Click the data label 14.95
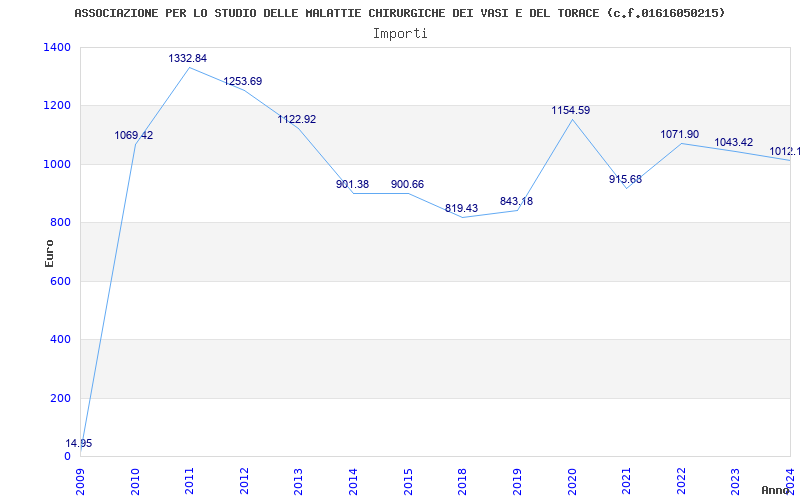The image size is (800, 500). pos(79,443)
